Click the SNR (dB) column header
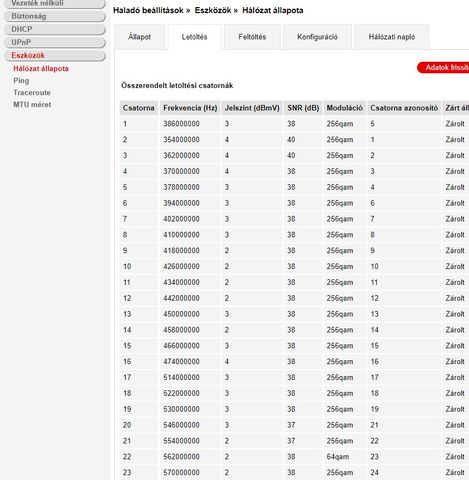Viewport: 469px width, 480px height. point(303,108)
